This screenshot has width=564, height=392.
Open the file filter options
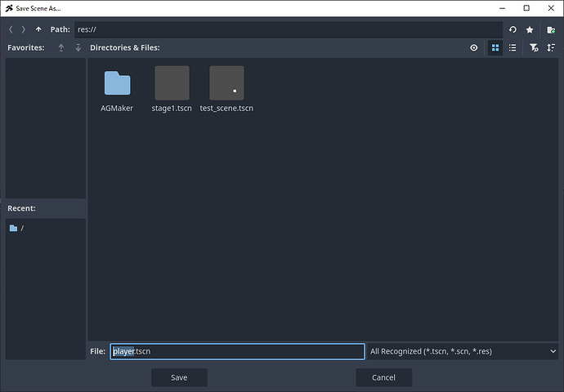(x=533, y=48)
